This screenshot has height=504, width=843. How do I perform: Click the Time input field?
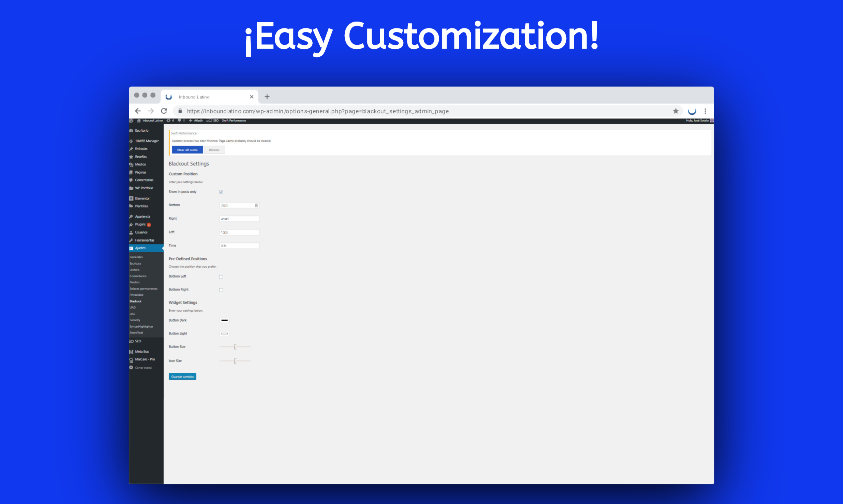click(239, 246)
